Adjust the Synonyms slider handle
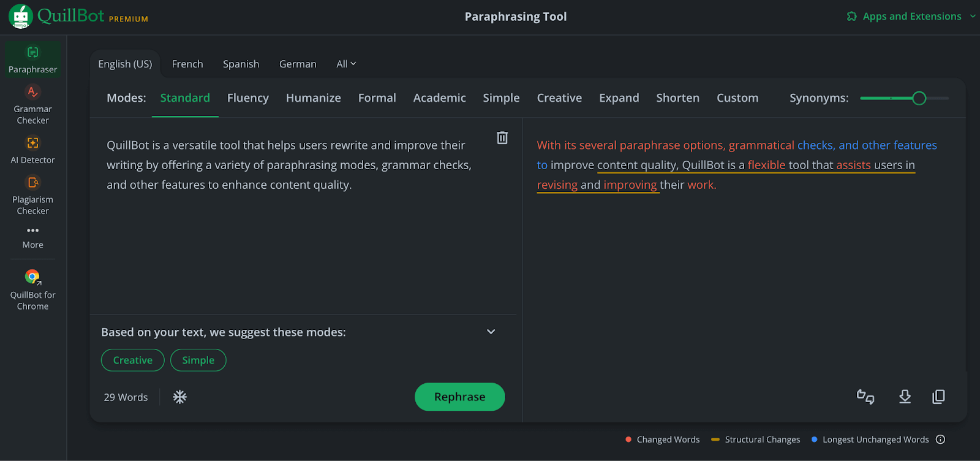Viewport: 980px width, 461px height. (919, 98)
